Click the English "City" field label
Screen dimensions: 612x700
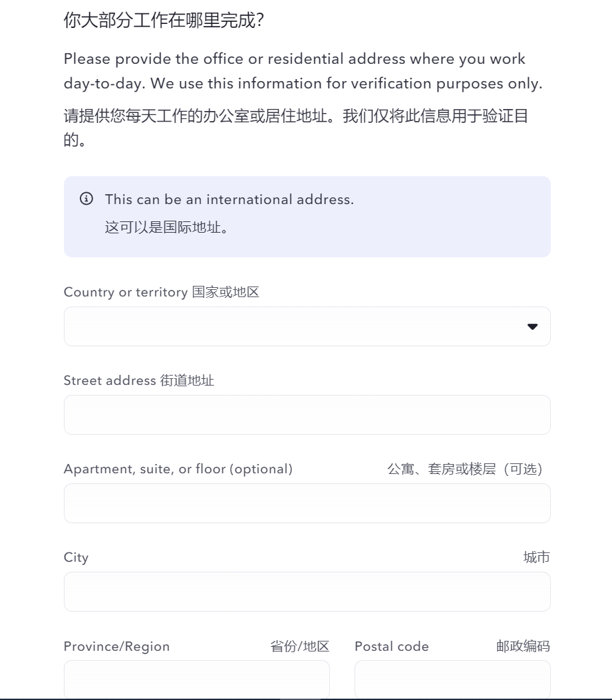click(x=76, y=558)
